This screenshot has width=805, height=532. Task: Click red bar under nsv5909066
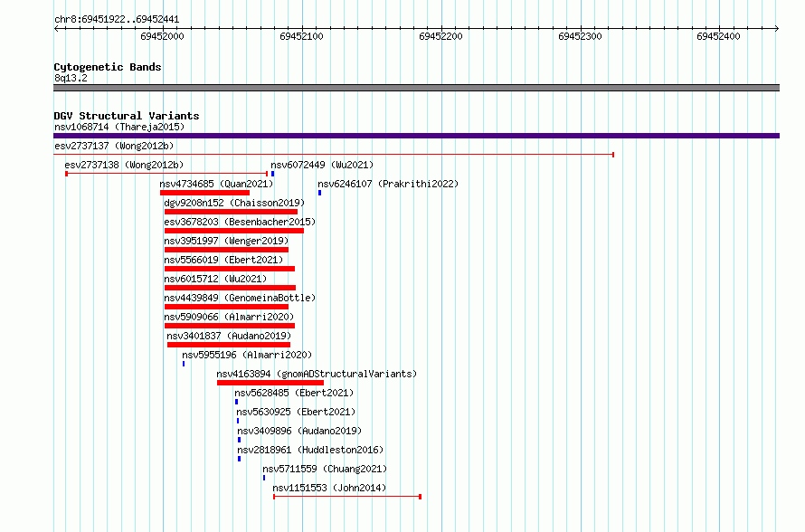[x=230, y=326]
